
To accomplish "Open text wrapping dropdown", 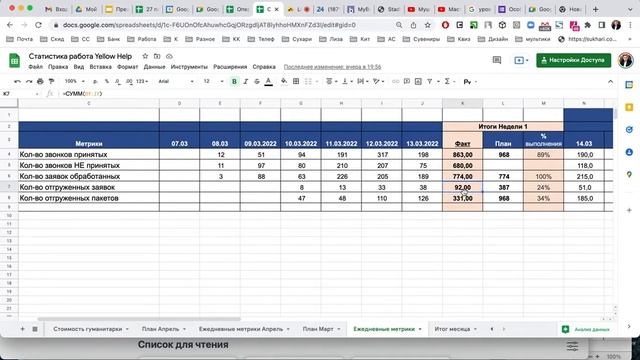I will (362, 82).
